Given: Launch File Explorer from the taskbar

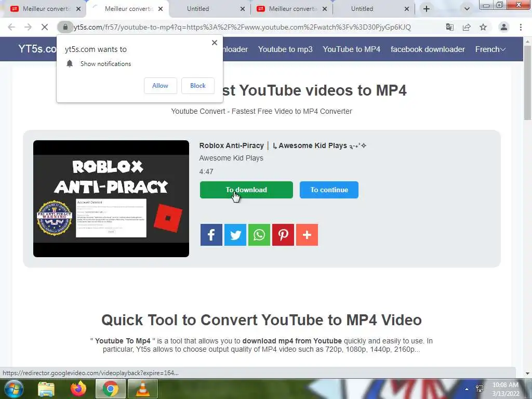Looking at the screenshot, I should coord(46,389).
